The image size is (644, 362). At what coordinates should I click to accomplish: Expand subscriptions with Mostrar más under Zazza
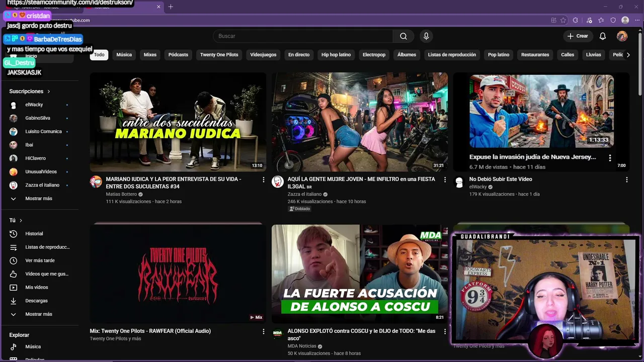pyautogui.click(x=39, y=199)
